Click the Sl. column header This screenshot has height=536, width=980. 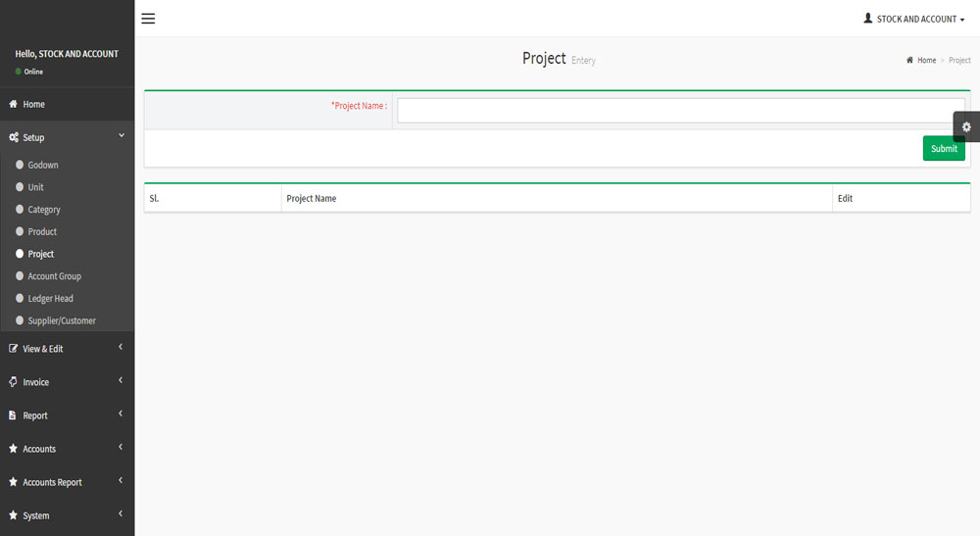coord(213,198)
